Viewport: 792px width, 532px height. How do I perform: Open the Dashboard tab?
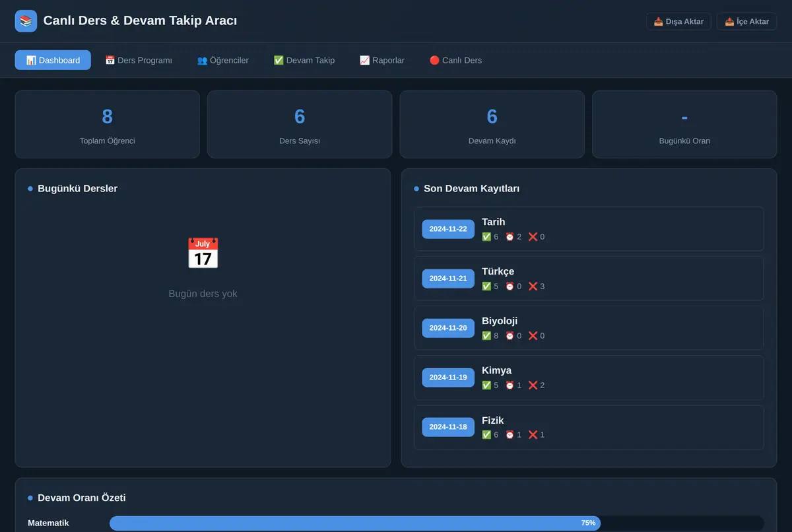click(x=53, y=60)
